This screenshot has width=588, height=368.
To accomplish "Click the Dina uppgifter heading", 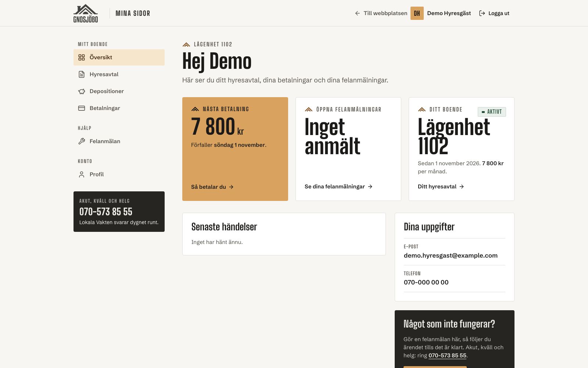I will [429, 227].
